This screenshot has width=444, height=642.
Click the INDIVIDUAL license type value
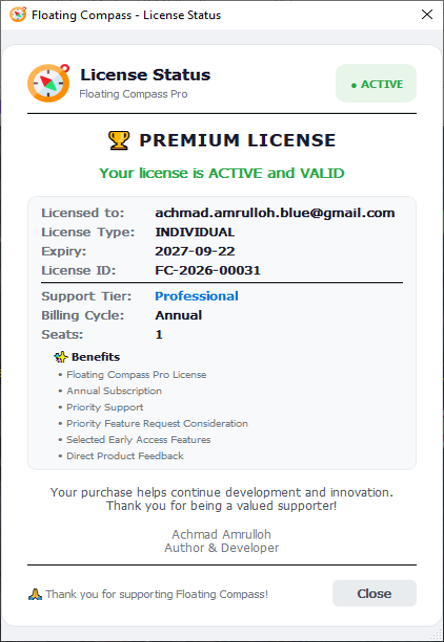pyautogui.click(x=195, y=232)
